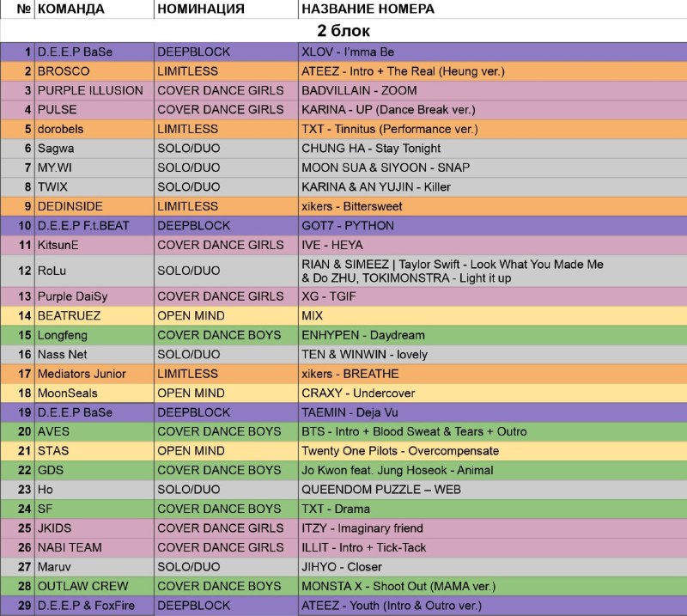Select the BEATRUEZ team cell
687x616 pixels.
click(x=94, y=315)
